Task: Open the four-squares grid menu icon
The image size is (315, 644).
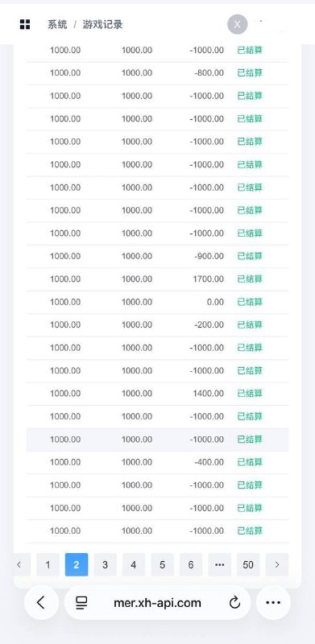Action: pyautogui.click(x=25, y=24)
